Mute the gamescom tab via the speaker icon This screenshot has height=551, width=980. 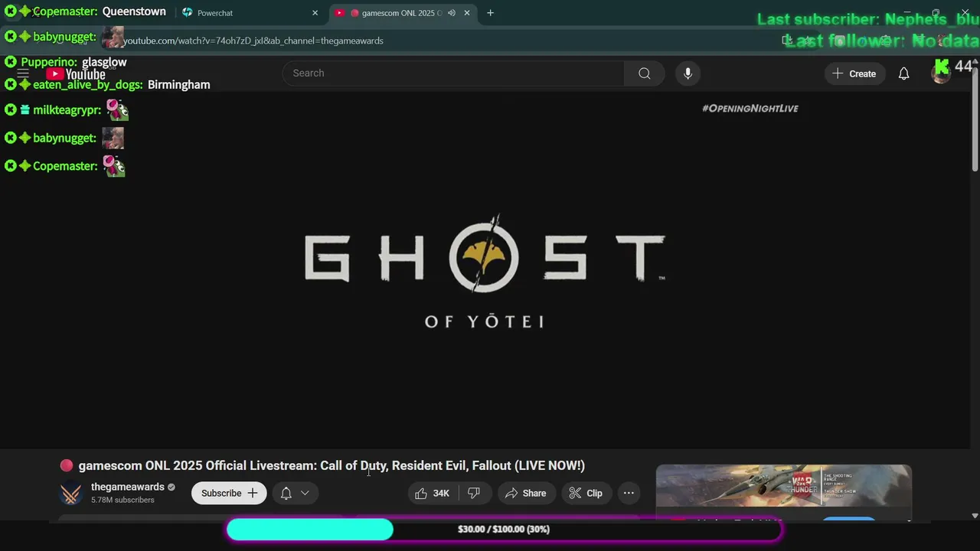[452, 13]
